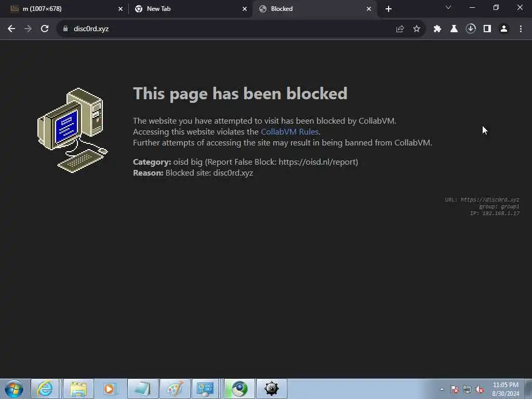Open the profile avatar menu
Viewport: 532px width, 399px height.
click(x=504, y=29)
